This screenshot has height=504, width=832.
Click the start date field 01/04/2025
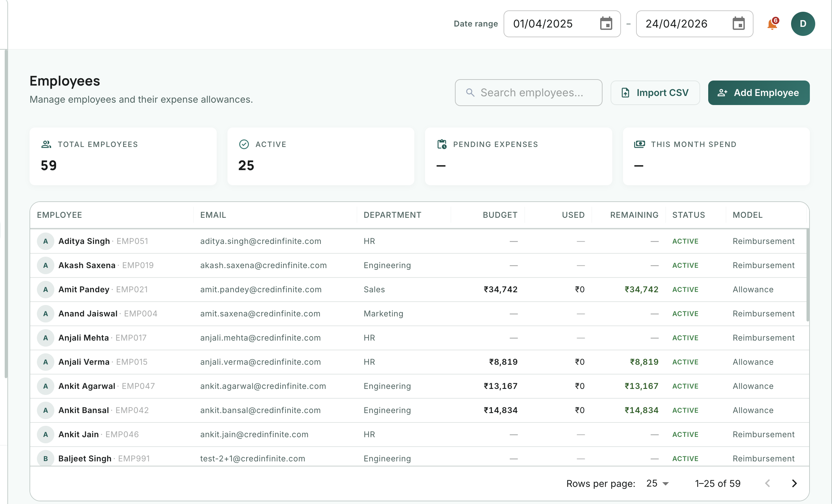point(562,23)
